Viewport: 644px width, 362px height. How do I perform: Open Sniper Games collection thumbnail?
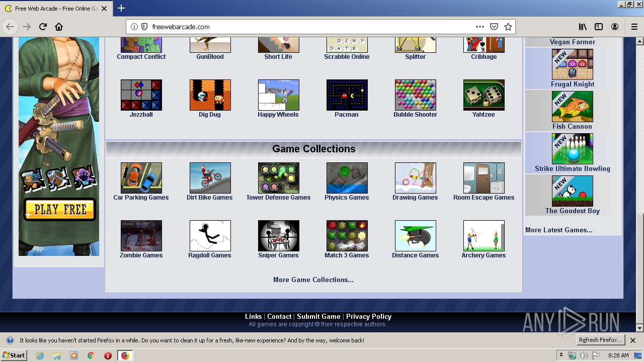(278, 236)
